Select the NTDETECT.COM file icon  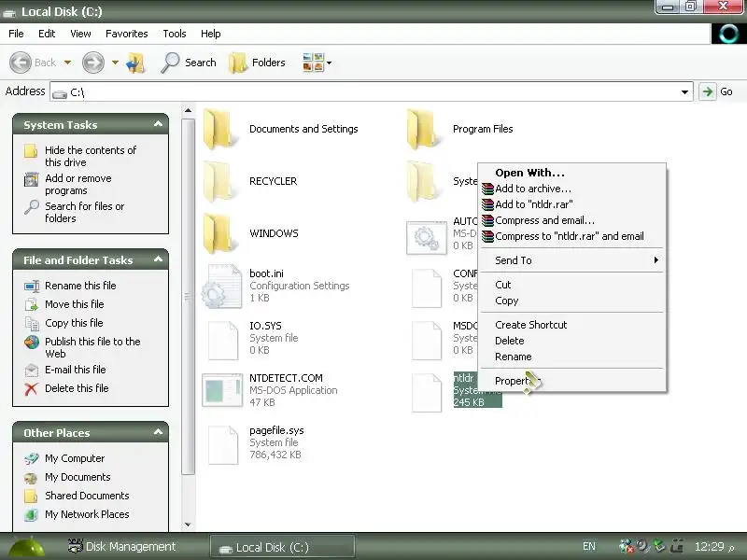[x=222, y=390]
